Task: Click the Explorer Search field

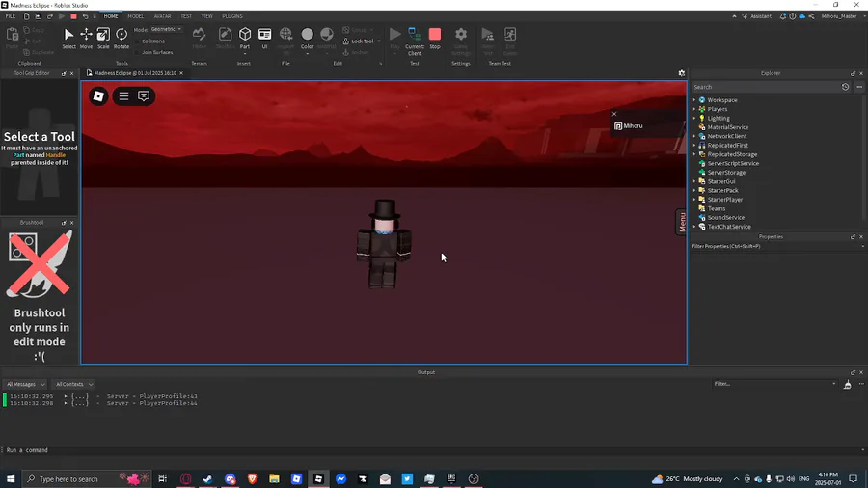Action: [x=766, y=87]
